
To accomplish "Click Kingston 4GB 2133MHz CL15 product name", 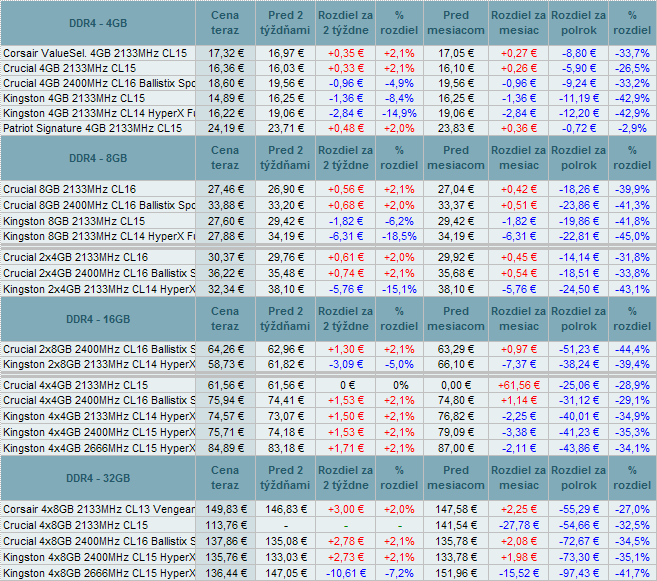I will 74,98.
